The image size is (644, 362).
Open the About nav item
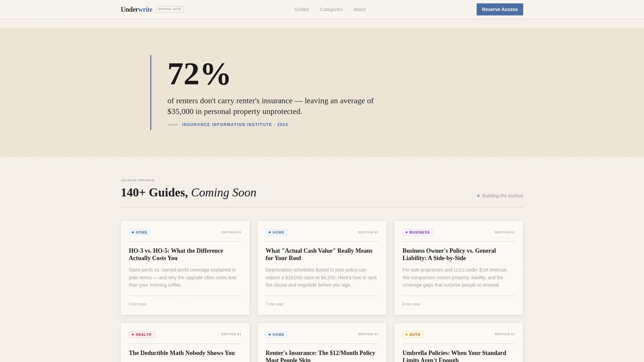tap(360, 9)
